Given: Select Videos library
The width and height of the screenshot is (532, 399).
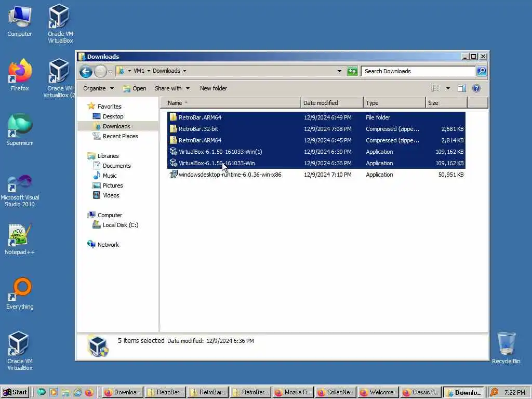Looking at the screenshot, I should click(111, 195).
